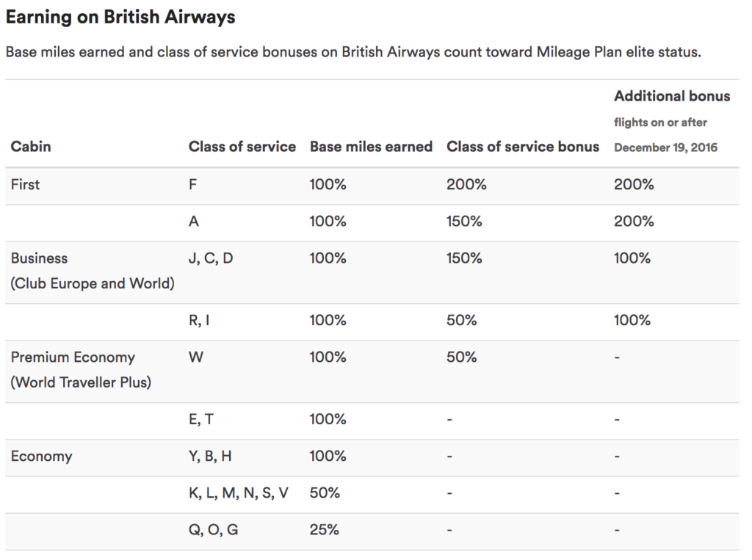This screenshot has height=560, width=752.
Task: Select the "R, I" class of service cell
Action: click(x=199, y=320)
